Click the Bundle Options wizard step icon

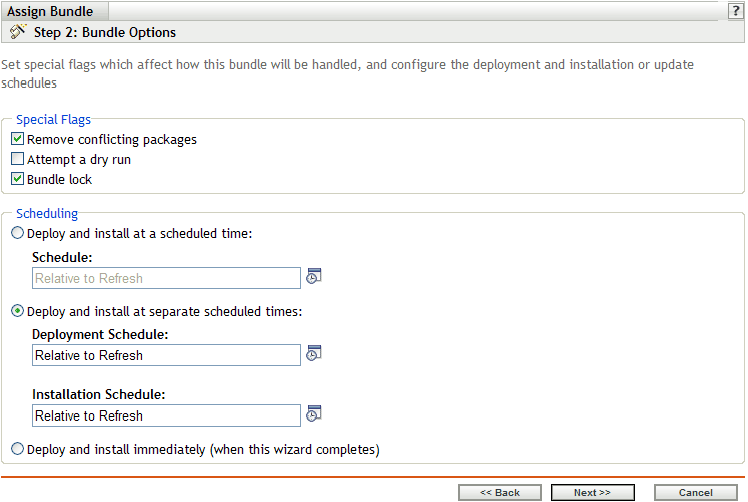coord(18,32)
